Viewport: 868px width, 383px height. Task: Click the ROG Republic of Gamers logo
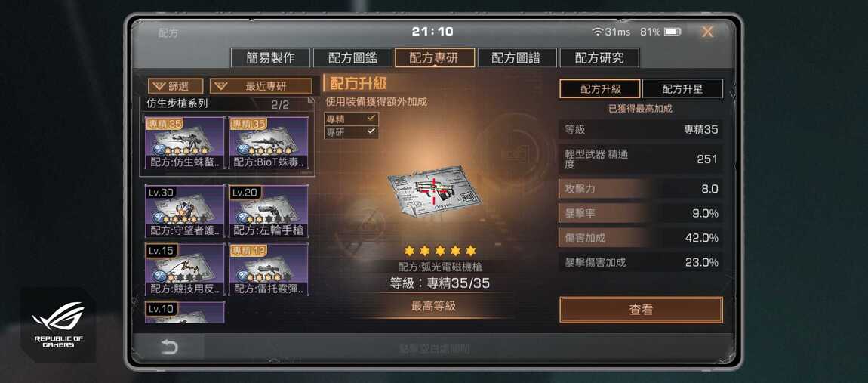pyautogui.click(x=58, y=324)
